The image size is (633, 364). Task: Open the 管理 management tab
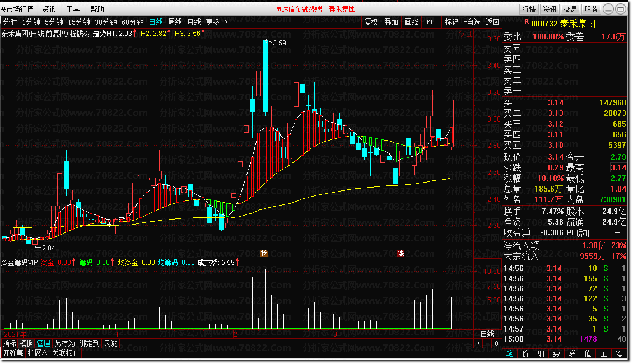click(x=44, y=343)
